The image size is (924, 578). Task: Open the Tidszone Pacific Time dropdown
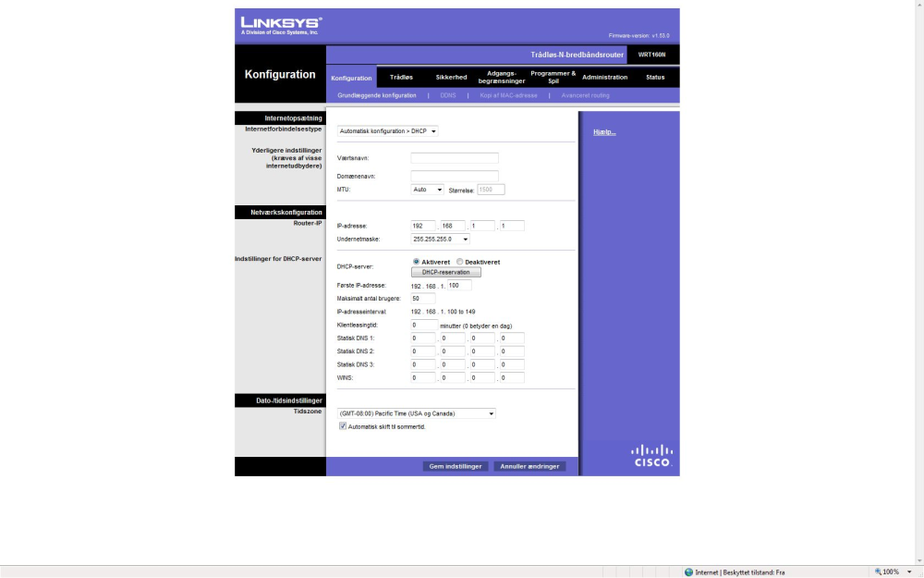point(416,413)
